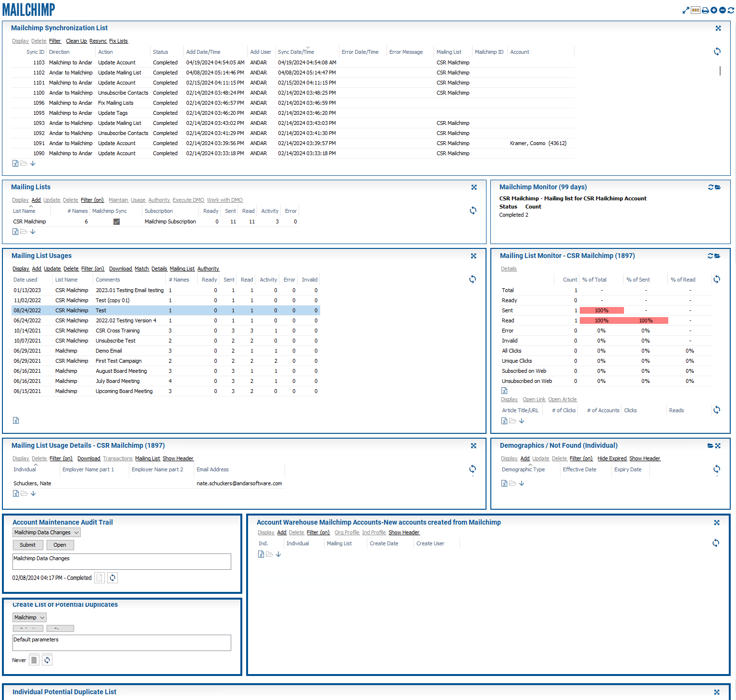Click the full-screen expand arrows icon in the top toolbar
Image resolution: width=736 pixels, height=700 pixels.
point(686,10)
